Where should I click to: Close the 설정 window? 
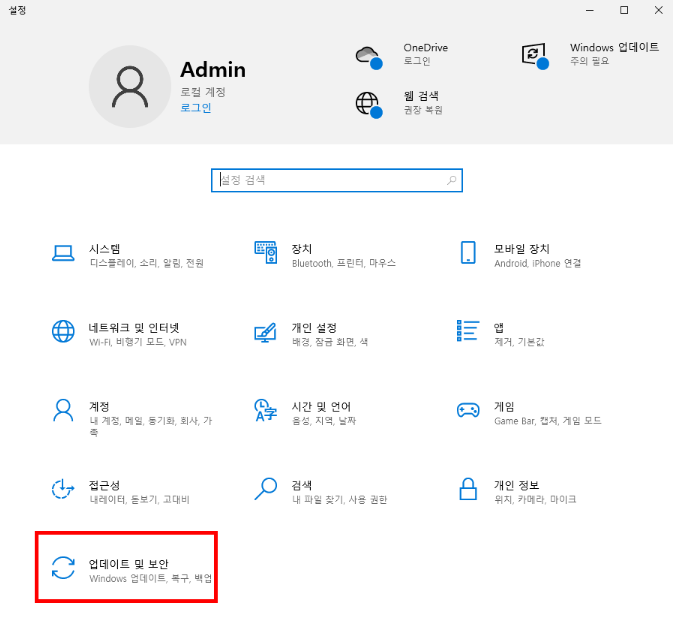pos(658,10)
